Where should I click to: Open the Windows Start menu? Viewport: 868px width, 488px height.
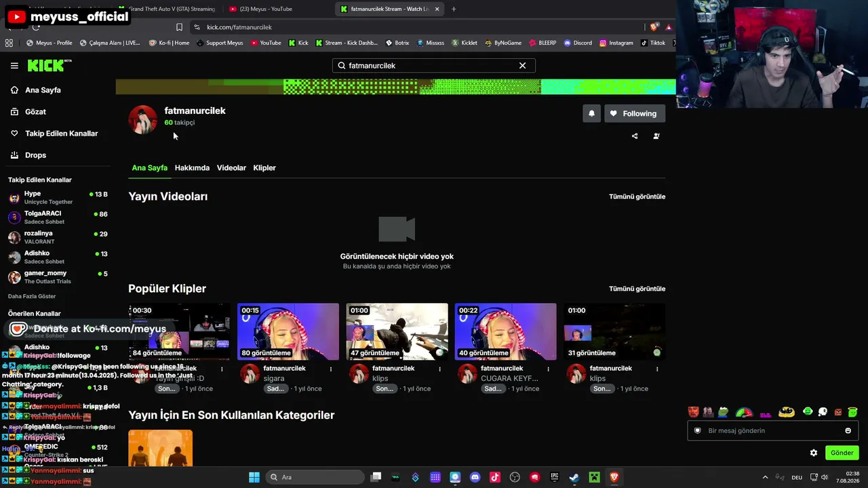[254, 477]
